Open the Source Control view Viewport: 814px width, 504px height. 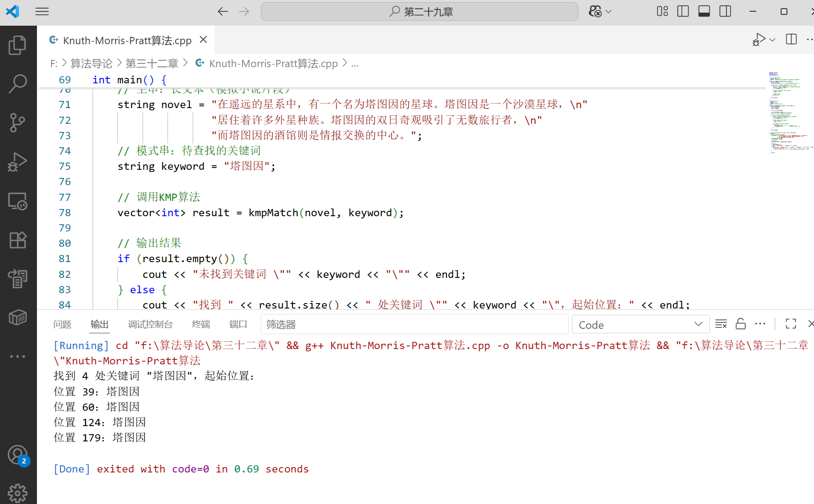[x=18, y=123]
